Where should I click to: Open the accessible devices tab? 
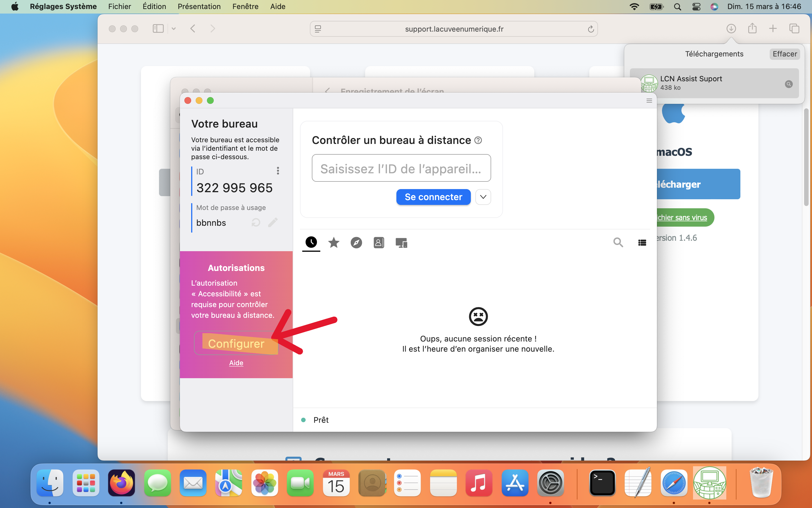coord(401,243)
